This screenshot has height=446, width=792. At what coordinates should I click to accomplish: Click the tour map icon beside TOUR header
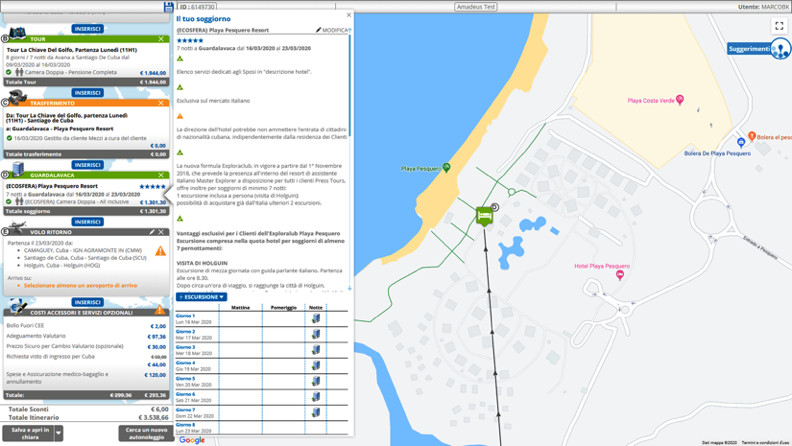click(17, 33)
